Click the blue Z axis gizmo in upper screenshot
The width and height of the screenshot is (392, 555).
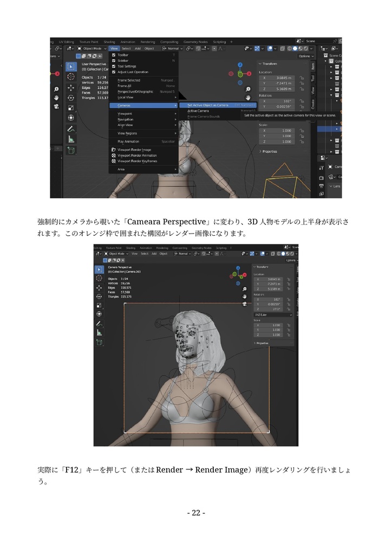click(x=240, y=65)
